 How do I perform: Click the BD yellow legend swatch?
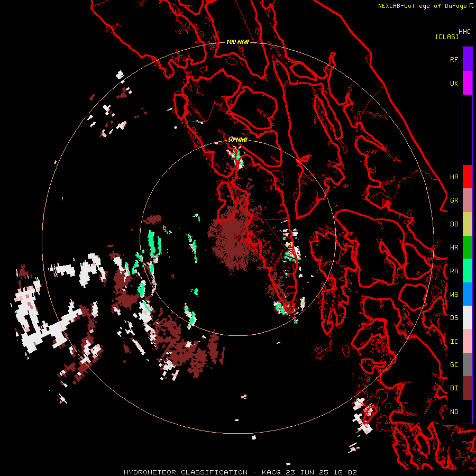467,224
